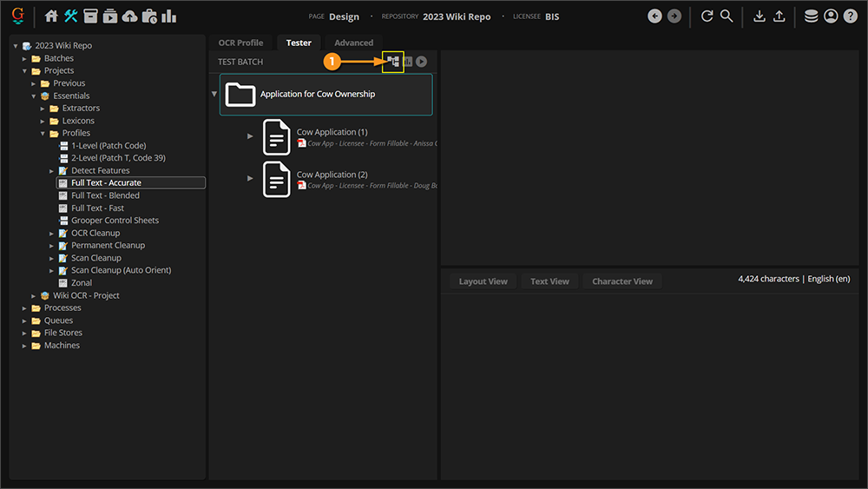
Task: Collapse the 2023 Wiki Repo root node
Action: click(x=16, y=46)
